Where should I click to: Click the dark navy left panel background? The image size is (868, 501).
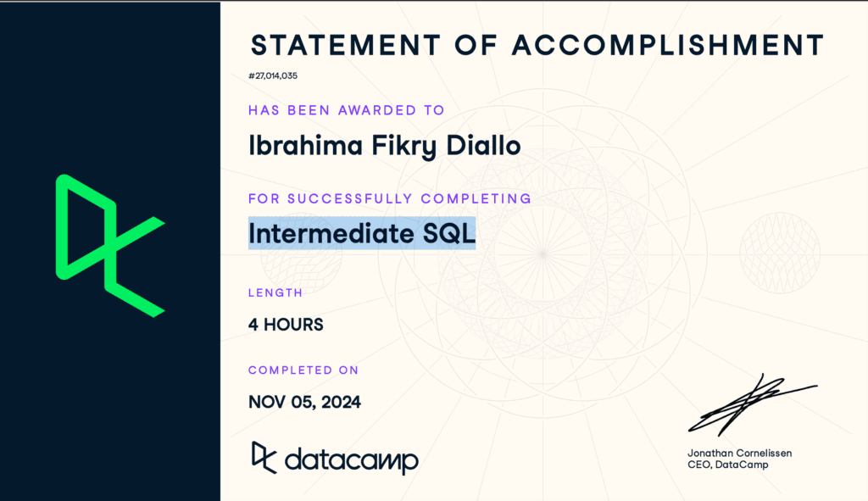pos(110,407)
